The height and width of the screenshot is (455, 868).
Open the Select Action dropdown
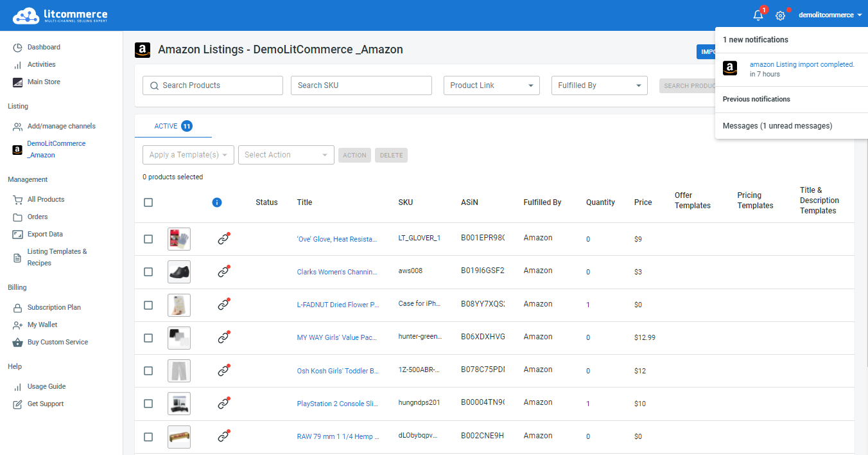tap(286, 155)
